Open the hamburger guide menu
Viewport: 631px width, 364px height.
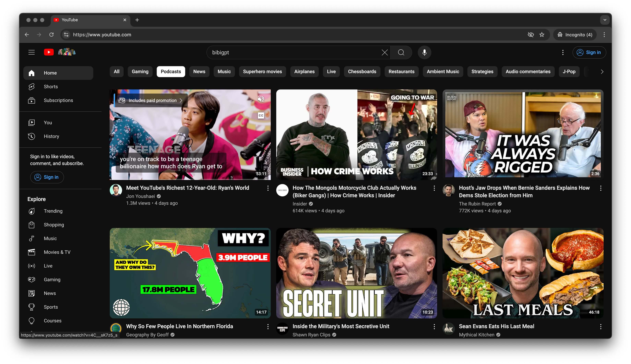pos(32,52)
